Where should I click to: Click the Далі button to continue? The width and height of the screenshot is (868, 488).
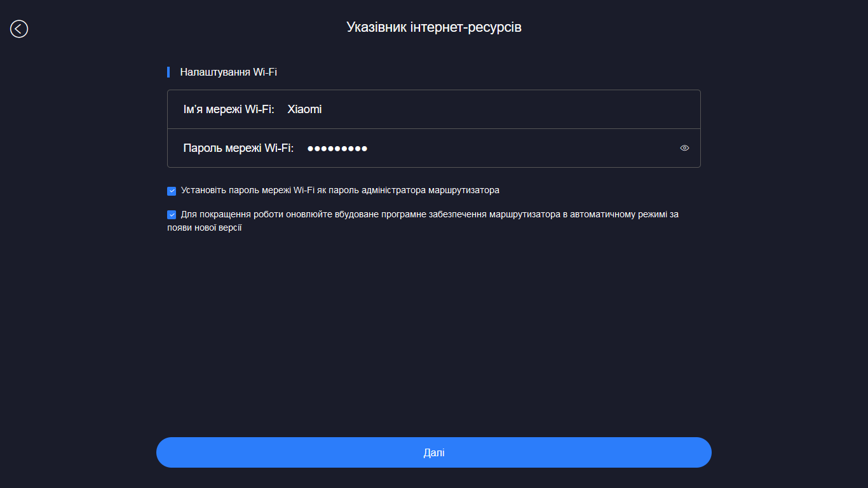(434, 452)
